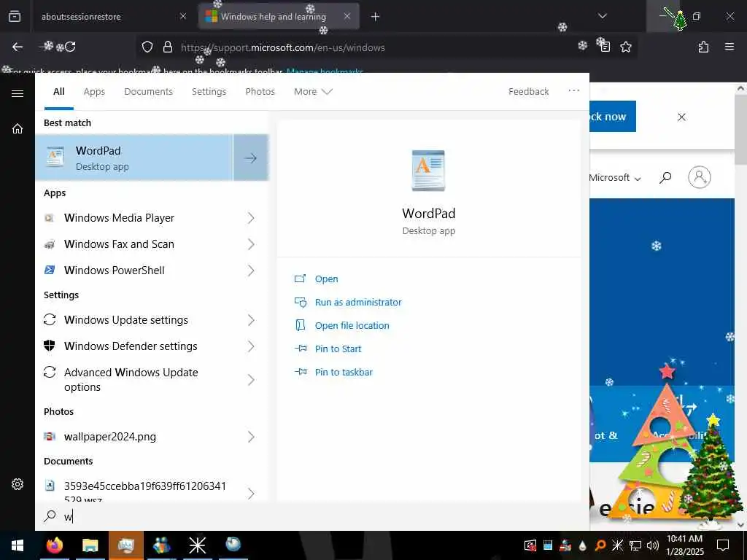Switch to Firefox in the taskbar
This screenshot has height=560, width=747.
point(55,545)
